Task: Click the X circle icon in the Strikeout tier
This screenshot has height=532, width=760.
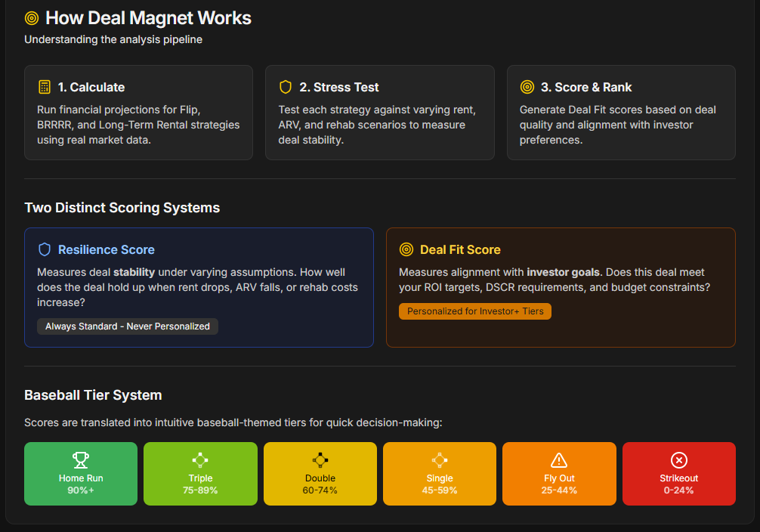Action: click(x=678, y=459)
